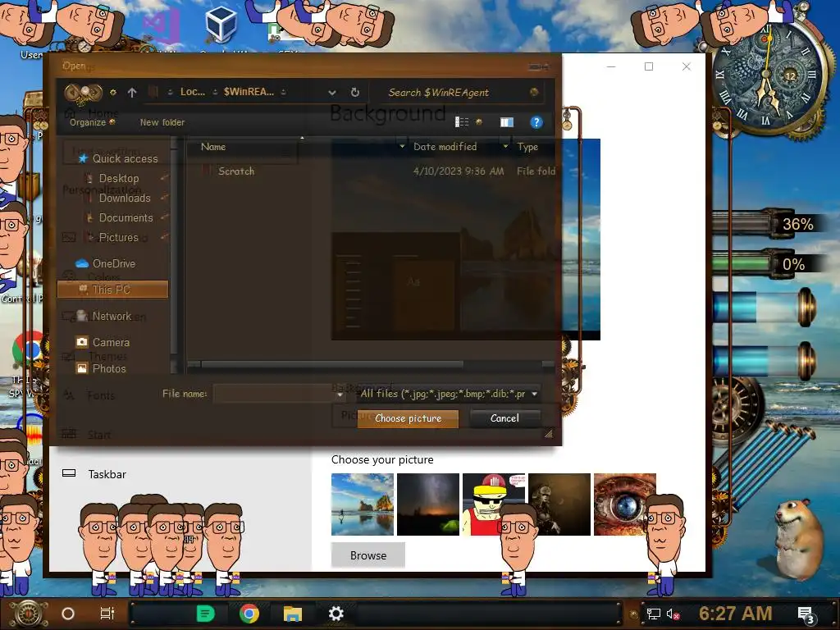The height and width of the screenshot is (630, 840).
Task: Toggle the preview pane icon
Action: [507, 122]
